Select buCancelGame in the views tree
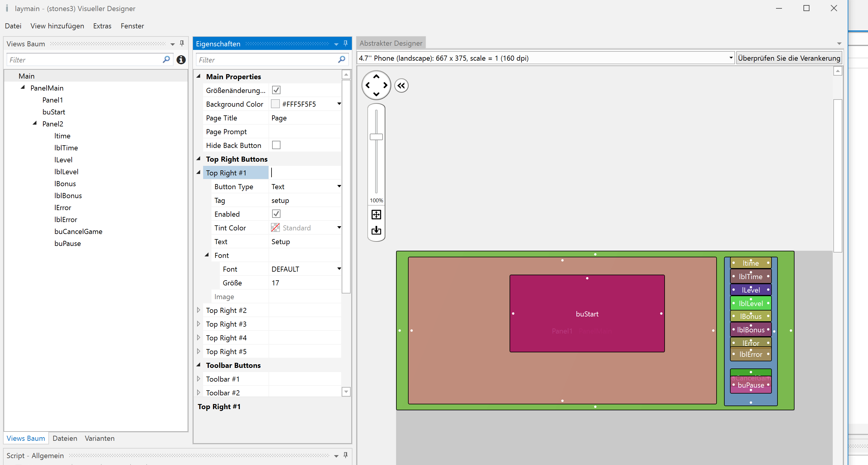The width and height of the screenshot is (868, 465). pos(78,231)
